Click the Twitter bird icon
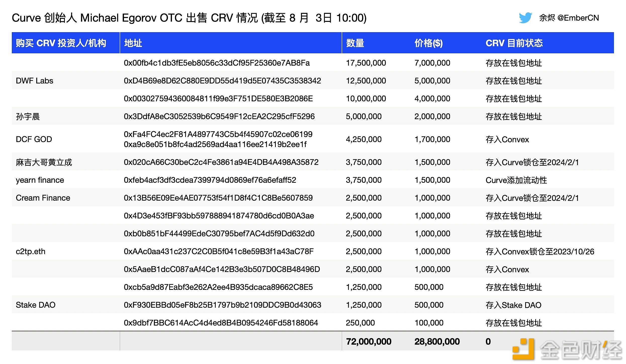Screen dimensions: 626x364 tap(525, 18)
